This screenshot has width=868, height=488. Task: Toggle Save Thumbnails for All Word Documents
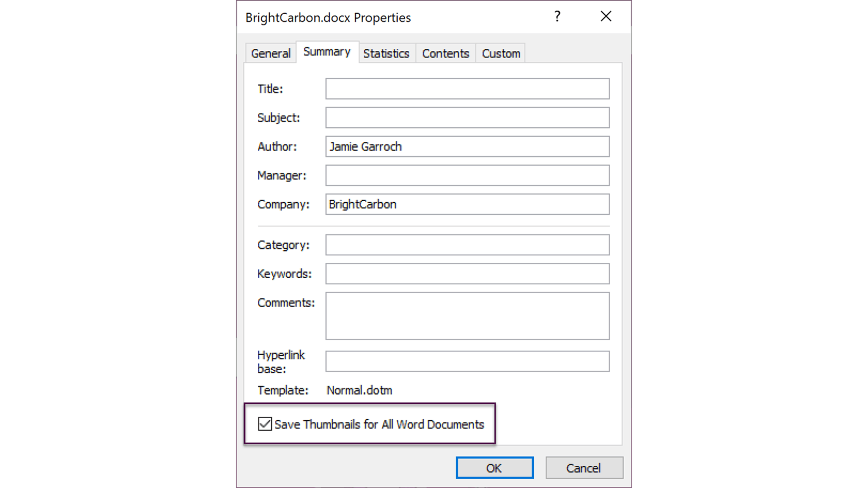pos(265,424)
